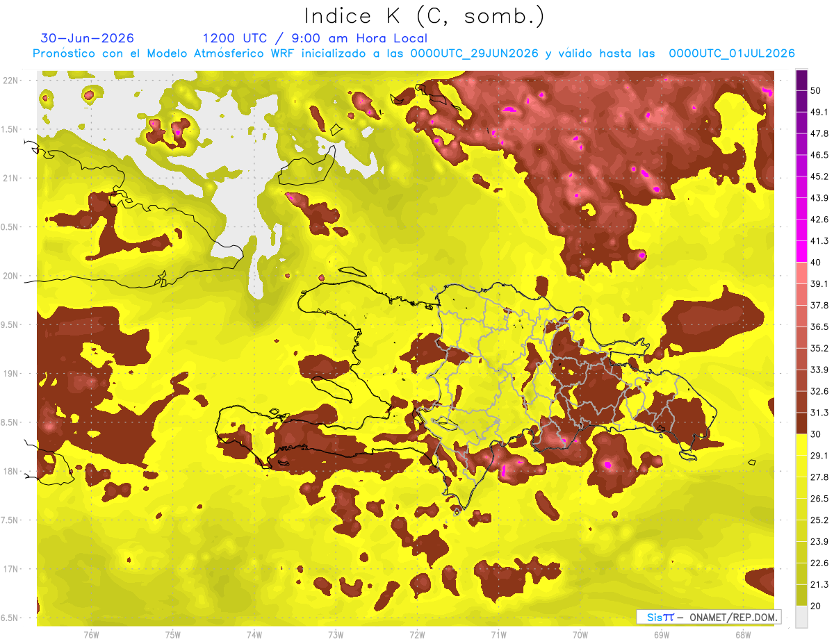834x644 pixels.
Task: Click colorbar label "42.6"
Action: point(820,220)
